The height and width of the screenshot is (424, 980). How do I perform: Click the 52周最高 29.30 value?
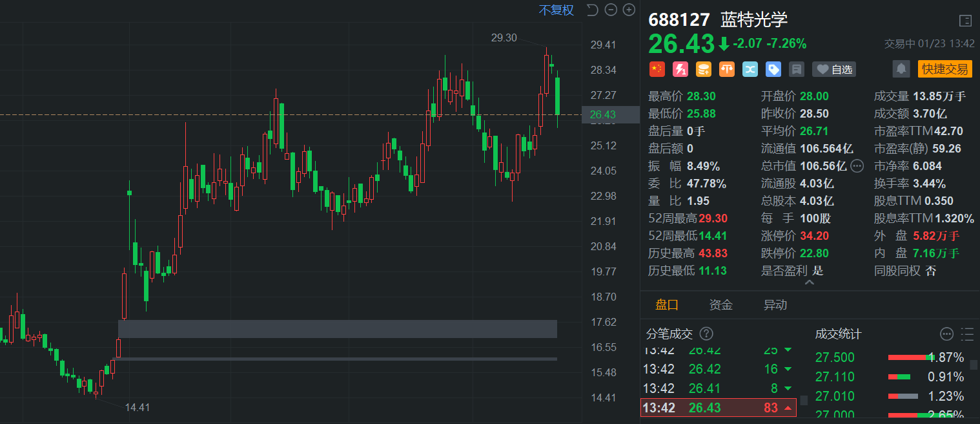713,218
